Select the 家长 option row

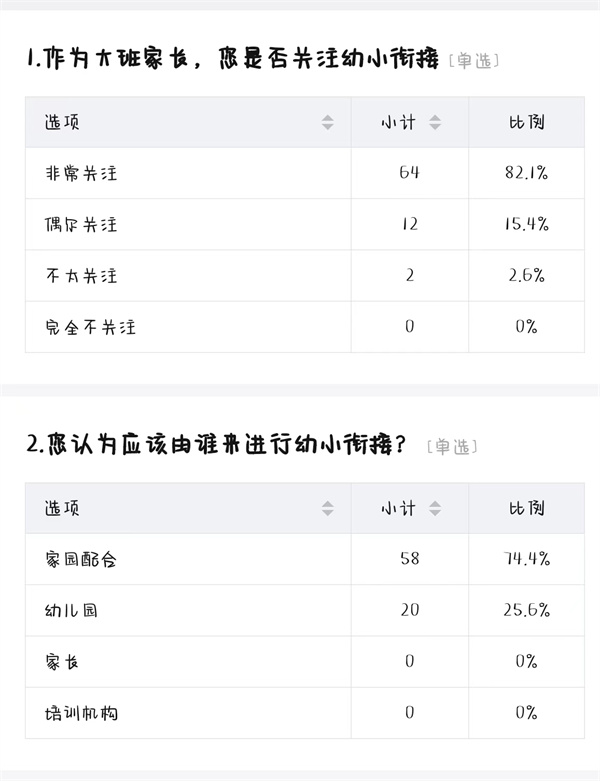click(x=305, y=662)
